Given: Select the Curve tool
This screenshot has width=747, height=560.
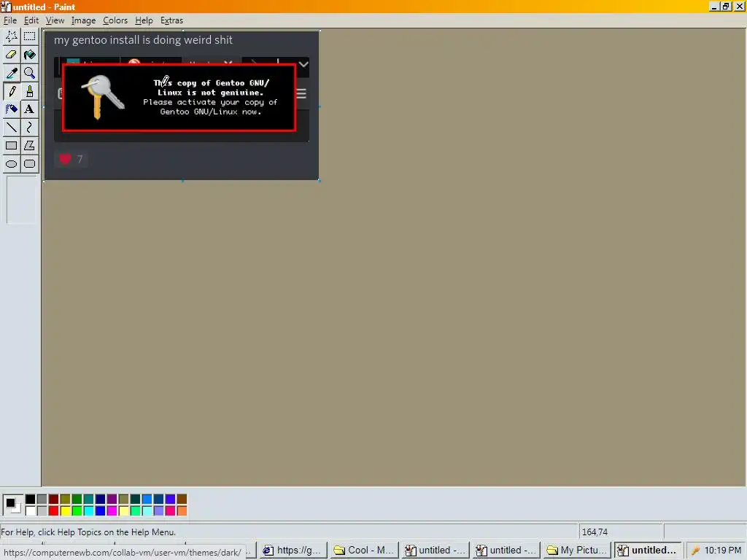Looking at the screenshot, I should point(29,127).
